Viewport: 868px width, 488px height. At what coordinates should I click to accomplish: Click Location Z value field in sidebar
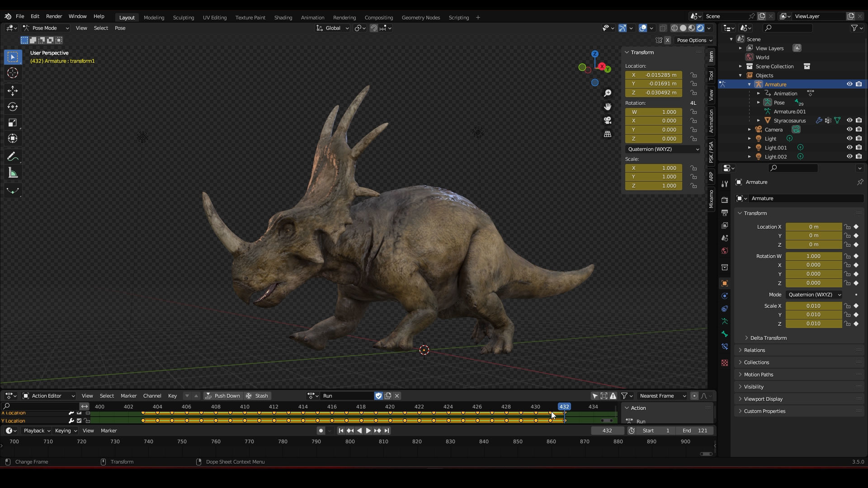coord(654,93)
